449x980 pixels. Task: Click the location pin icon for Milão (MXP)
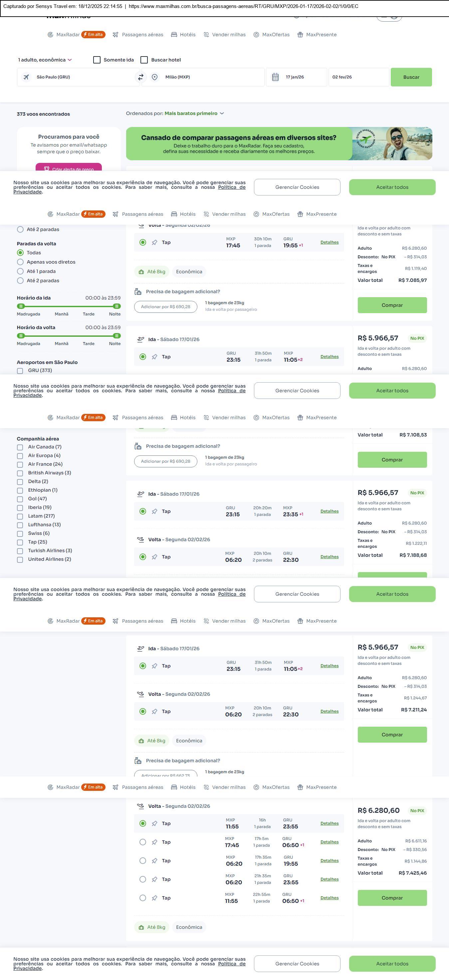point(155,77)
